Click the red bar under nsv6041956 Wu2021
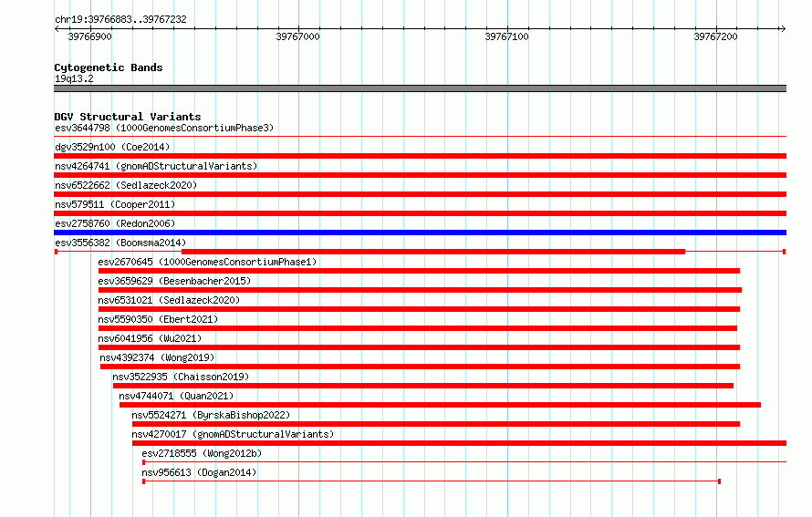The height and width of the screenshot is (517, 812). (419, 347)
